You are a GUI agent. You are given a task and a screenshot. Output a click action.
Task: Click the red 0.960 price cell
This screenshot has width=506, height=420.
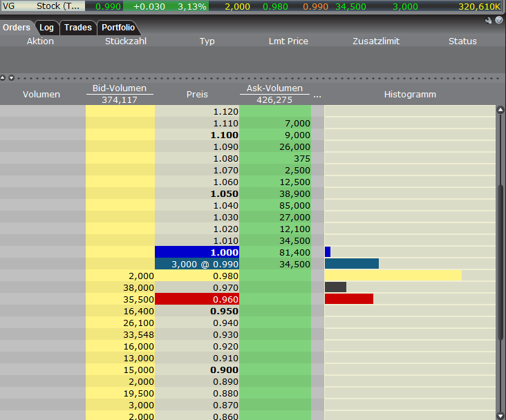[197, 299]
